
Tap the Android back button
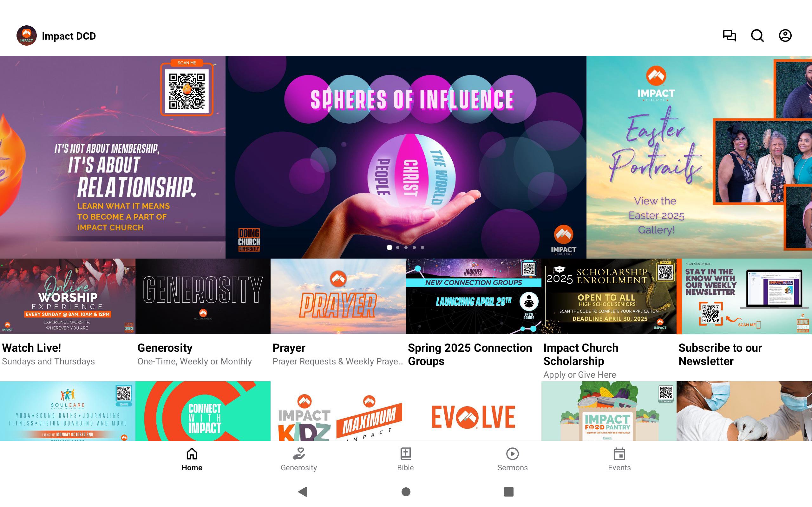click(303, 491)
